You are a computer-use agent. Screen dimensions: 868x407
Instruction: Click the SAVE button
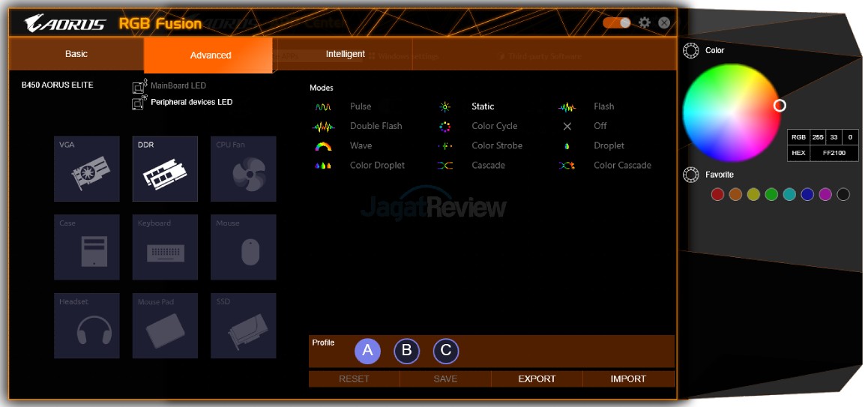point(446,379)
